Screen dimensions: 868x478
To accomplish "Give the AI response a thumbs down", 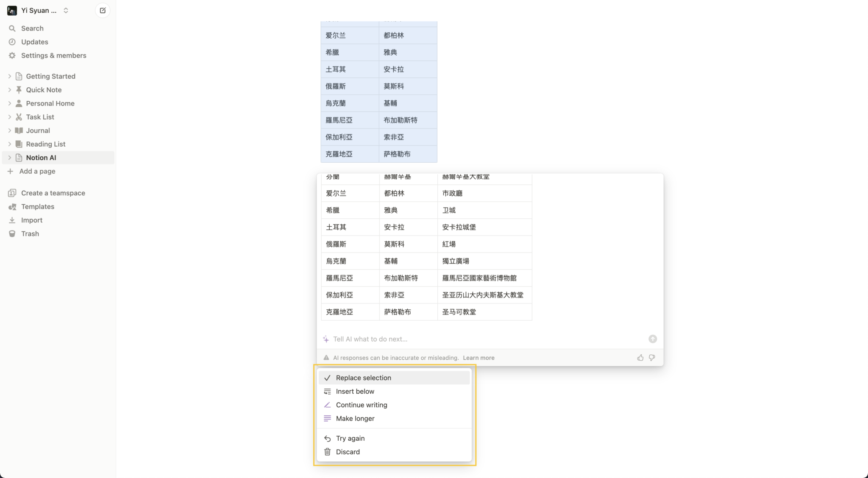I will (x=652, y=357).
